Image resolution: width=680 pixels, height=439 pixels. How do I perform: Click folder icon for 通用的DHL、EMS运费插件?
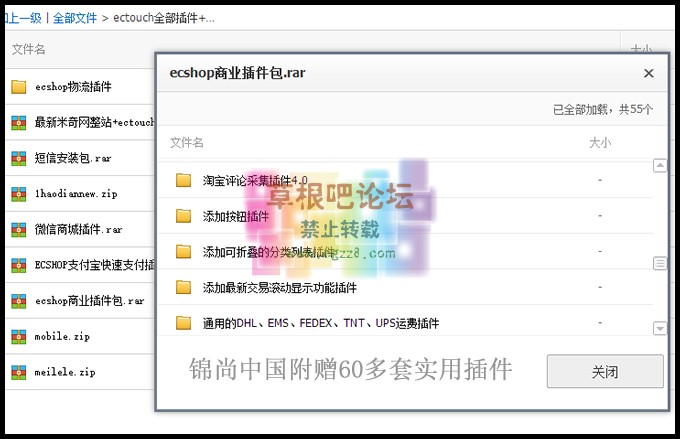click(183, 323)
